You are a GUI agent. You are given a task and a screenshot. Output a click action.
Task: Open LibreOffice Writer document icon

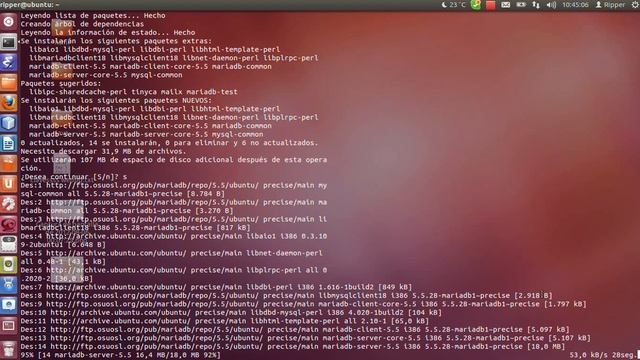pyautogui.click(x=9, y=143)
